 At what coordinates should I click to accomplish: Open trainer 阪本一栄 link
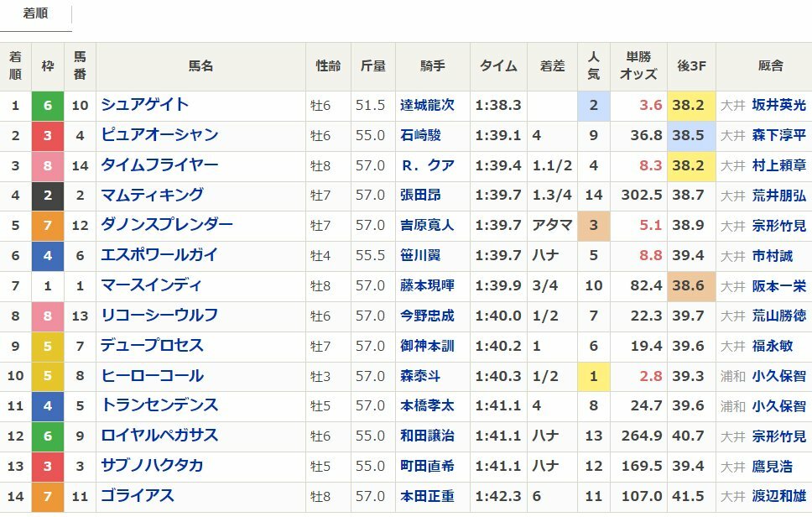click(x=778, y=285)
